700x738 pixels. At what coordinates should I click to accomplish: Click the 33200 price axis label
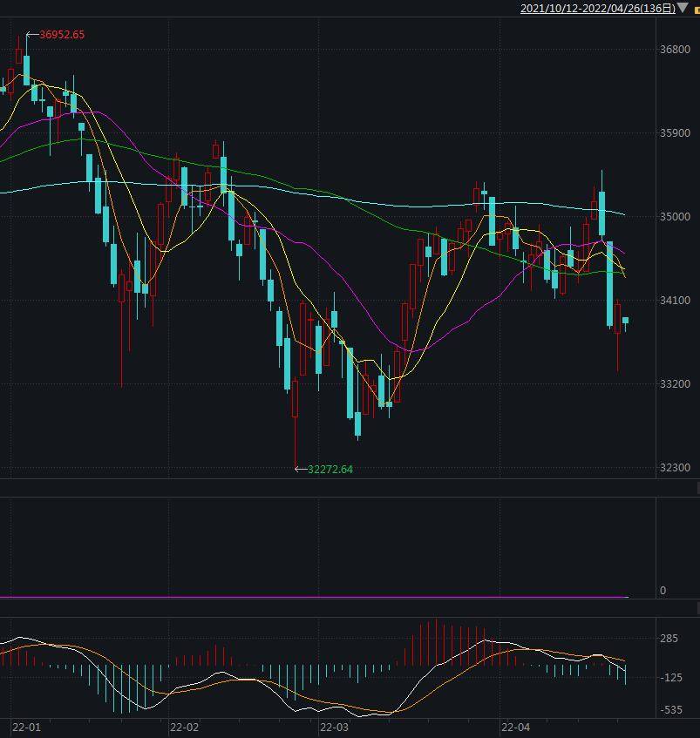pos(675,384)
